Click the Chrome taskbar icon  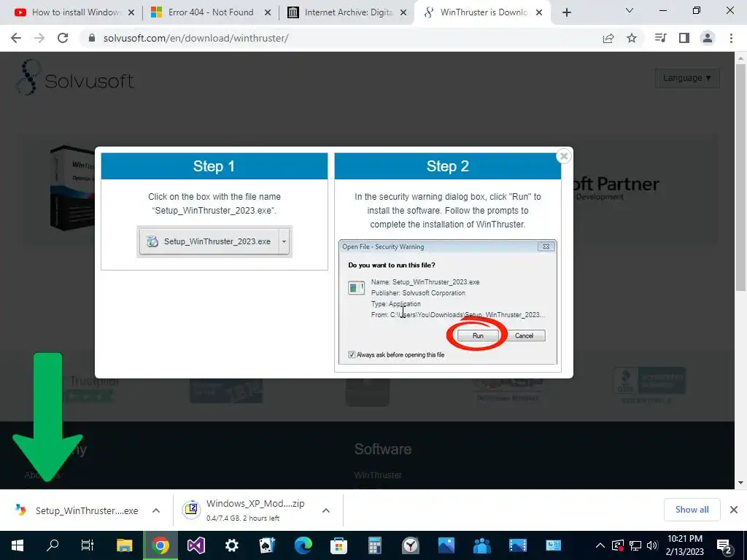pyautogui.click(x=160, y=545)
